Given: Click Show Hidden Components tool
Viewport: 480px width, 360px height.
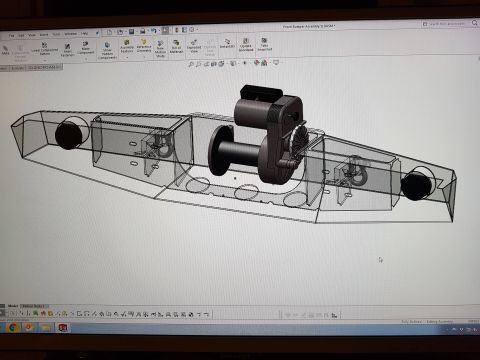Looking at the screenshot, I should (107, 51).
